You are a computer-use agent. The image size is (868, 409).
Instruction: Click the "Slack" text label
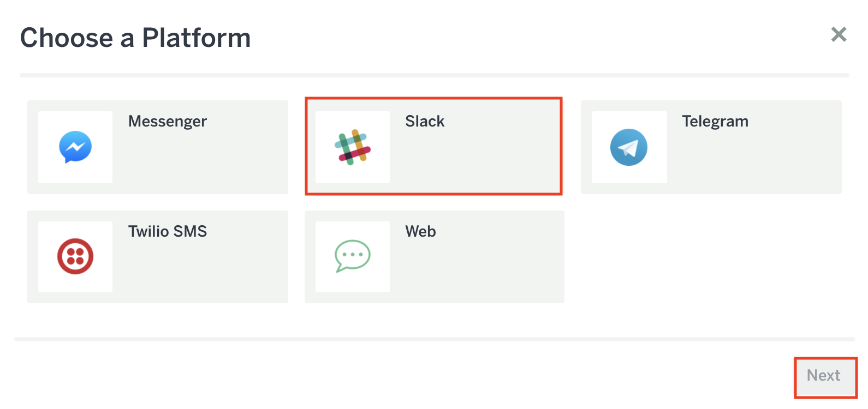click(425, 122)
